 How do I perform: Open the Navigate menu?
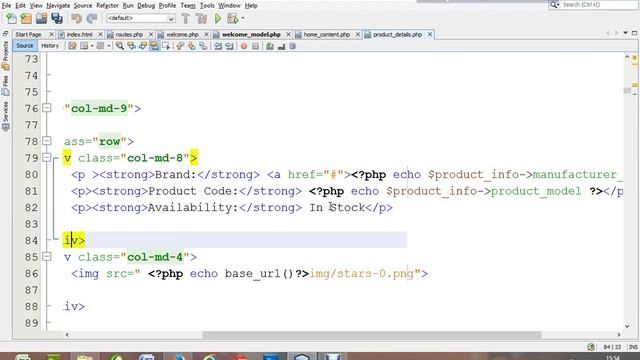tap(58, 6)
